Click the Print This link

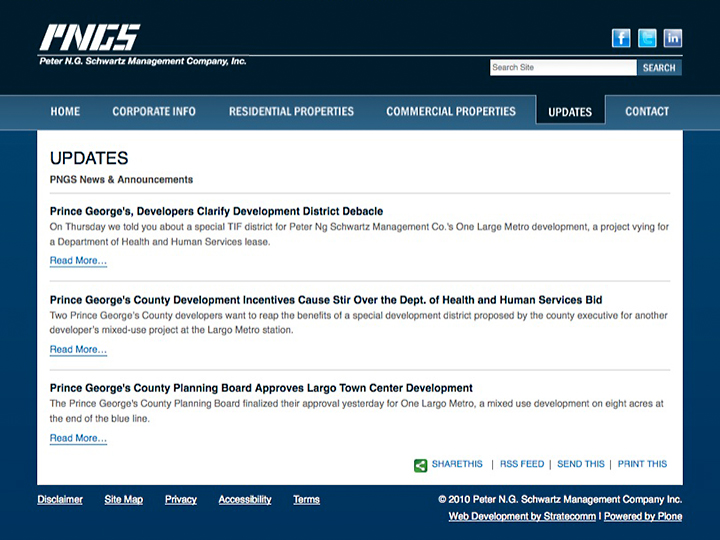pos(642,464)
